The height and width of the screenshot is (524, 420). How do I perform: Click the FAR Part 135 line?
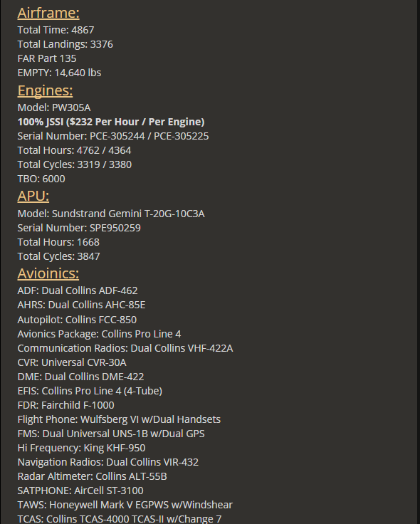[47, 58]
